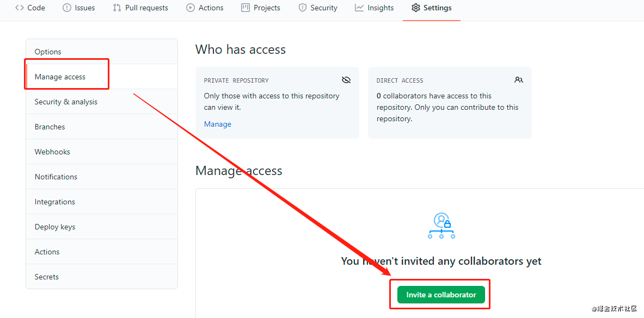
Task: Click the Security shield icon
Action: 303,8
